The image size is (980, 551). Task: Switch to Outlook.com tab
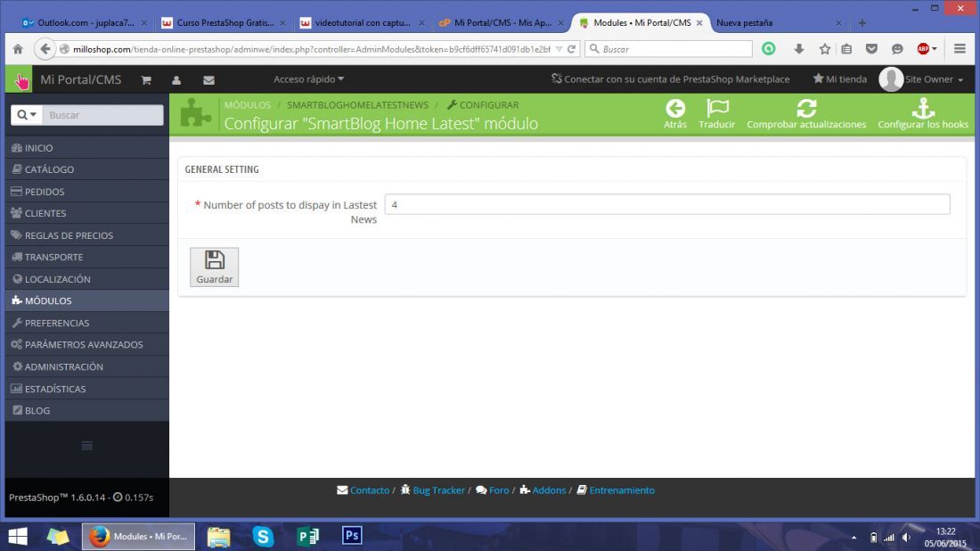(85, 22)
